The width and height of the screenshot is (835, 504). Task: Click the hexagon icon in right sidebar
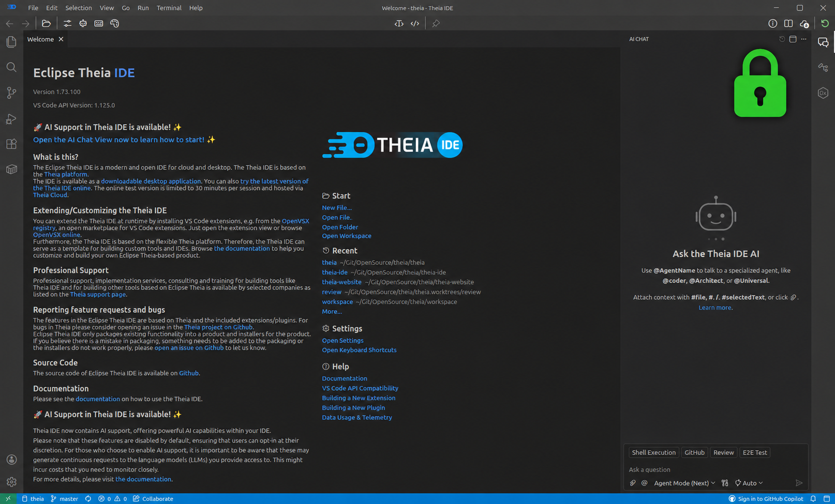823,93
